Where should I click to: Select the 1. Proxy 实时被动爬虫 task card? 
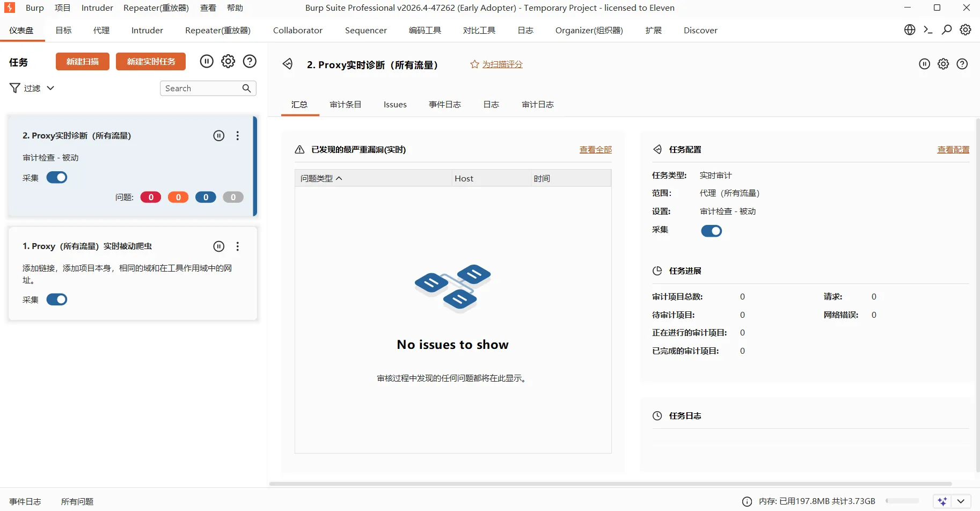133,273
